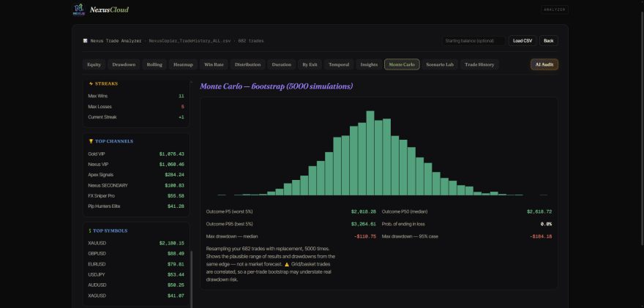Launch the AI Audit button
The width and height of the screenshot is (644, 308).
(544, 64)
